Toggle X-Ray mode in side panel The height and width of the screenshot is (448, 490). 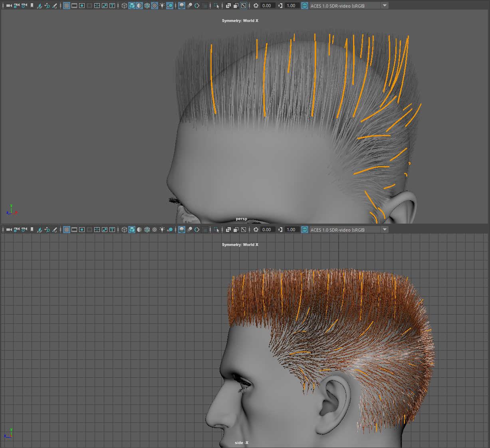(228, 230)
